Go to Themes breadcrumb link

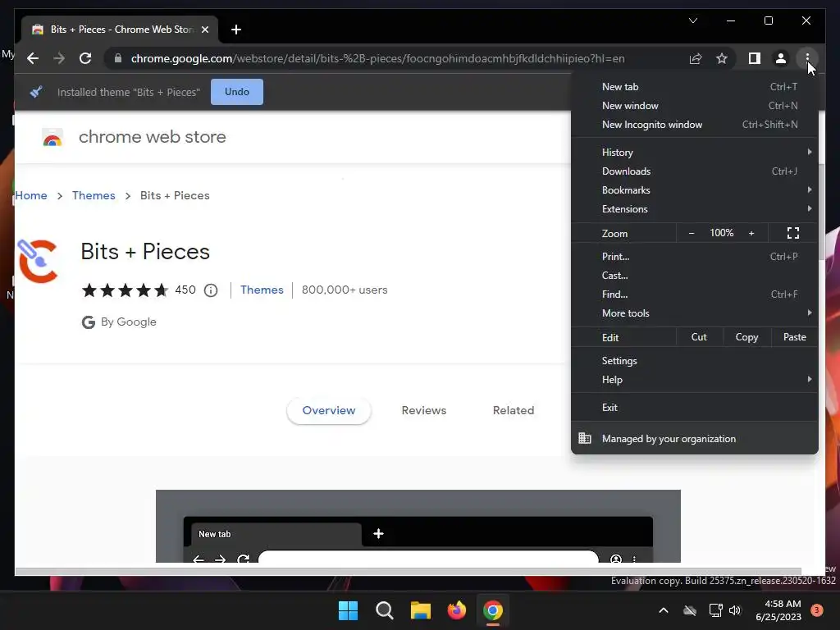pyautogui.click(x=94, y=195)
